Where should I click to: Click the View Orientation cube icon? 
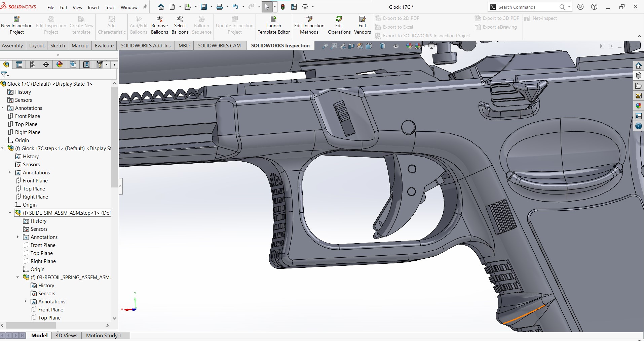[369, 46]
